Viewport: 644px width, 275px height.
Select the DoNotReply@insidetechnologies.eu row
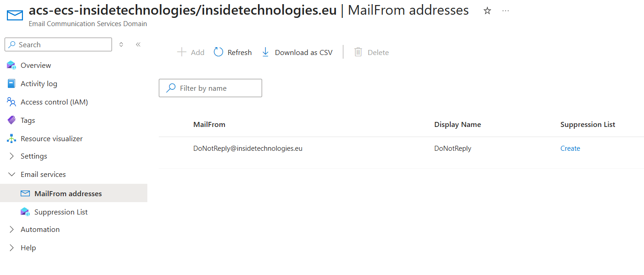248,148
